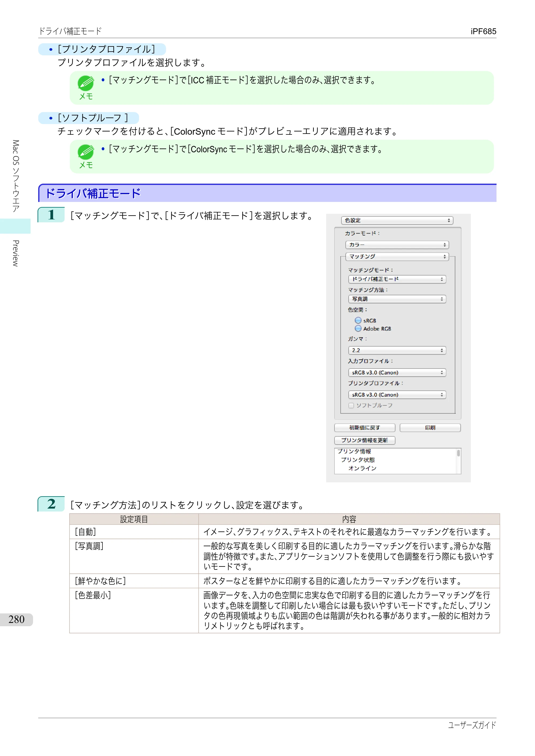The width and height of the screenshot is (535, 756).
Task: Click the ユーザーズガイド footer text
Action: click(x=472, y=725)
